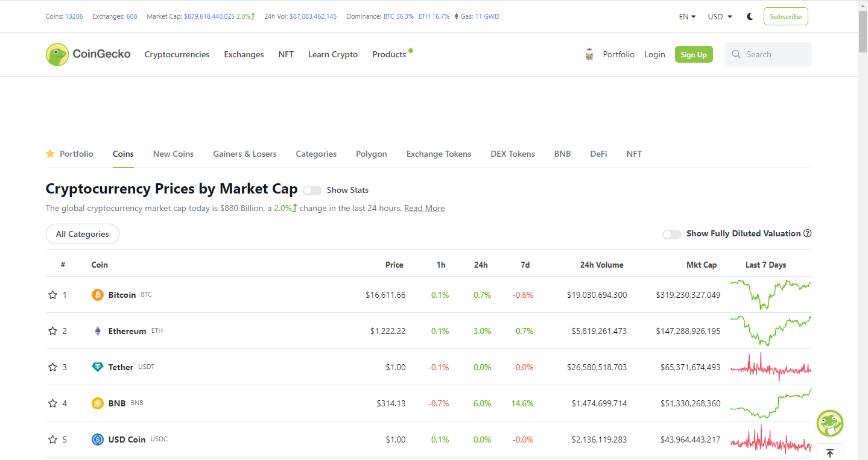Sort by the 24h Volume column header

pos(601,265)
